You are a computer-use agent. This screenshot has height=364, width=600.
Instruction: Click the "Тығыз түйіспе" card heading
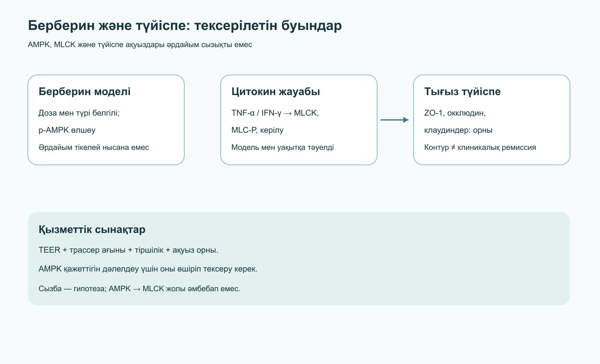pyautogui.click(x=462, y=92)
